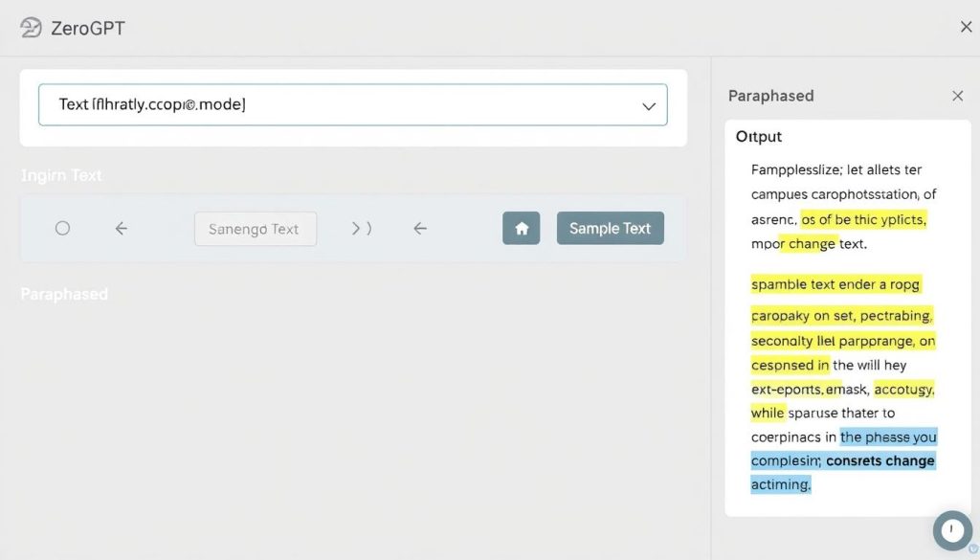This screenshot has height=560, width=980.
Task: Click the home icon button
Action: pos(522,229)
